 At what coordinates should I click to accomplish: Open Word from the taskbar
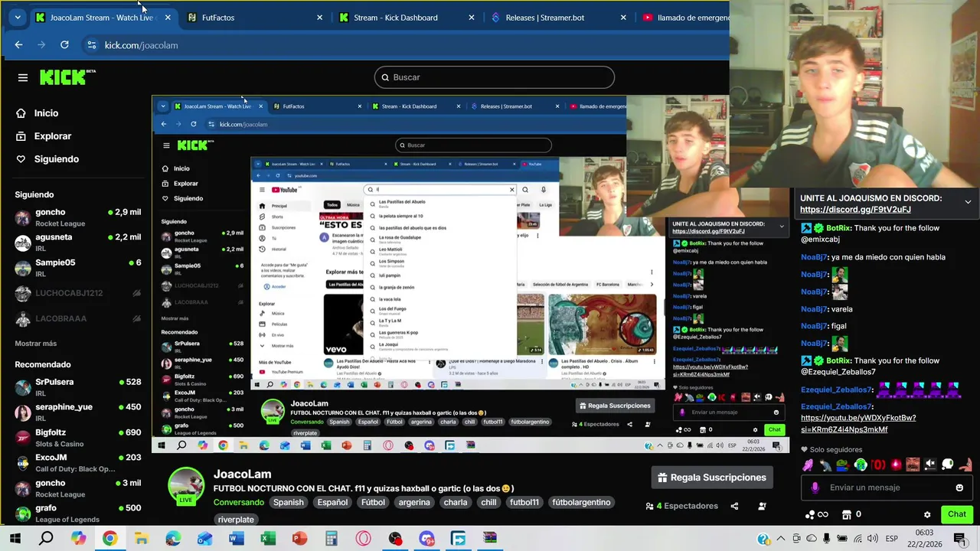point(236,539)
